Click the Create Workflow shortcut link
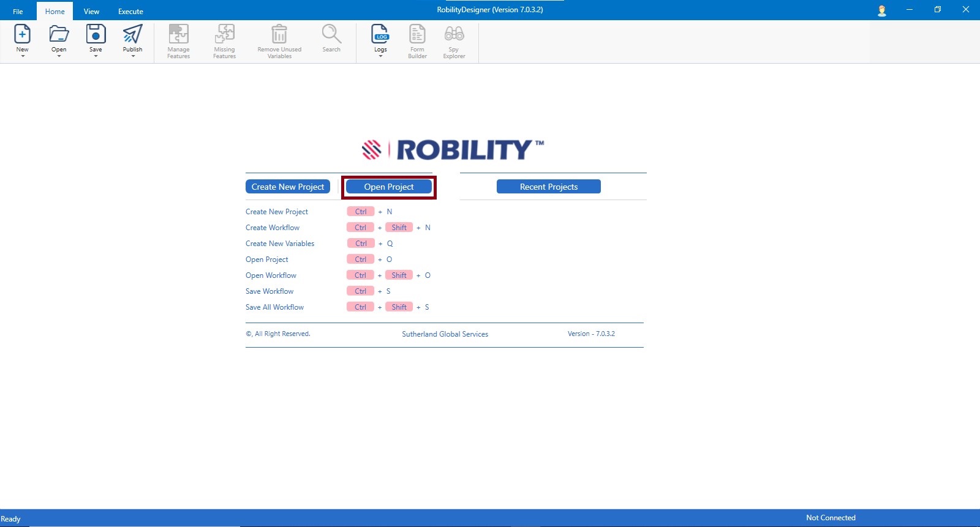The height and width of the screenshot is (527, 980). point(273,228)
